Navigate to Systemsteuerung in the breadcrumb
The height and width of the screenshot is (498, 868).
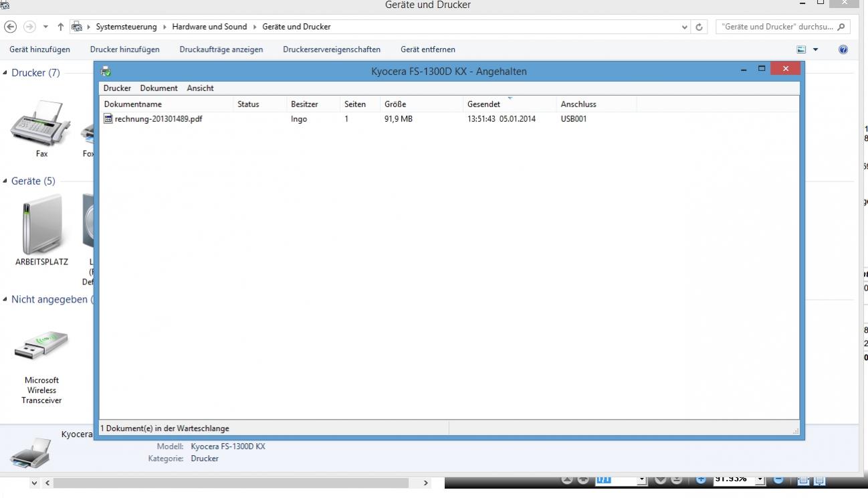[126, 27]
